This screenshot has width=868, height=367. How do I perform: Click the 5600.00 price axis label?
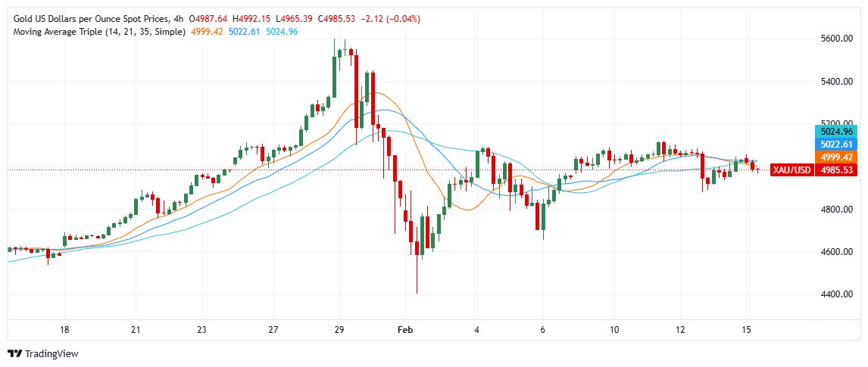(836, 39)
